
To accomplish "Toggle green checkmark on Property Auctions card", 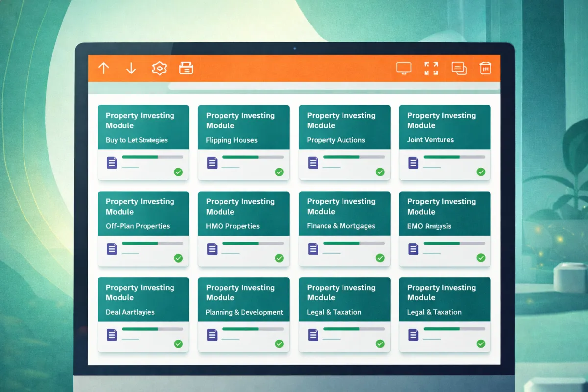I will point(380,172).
